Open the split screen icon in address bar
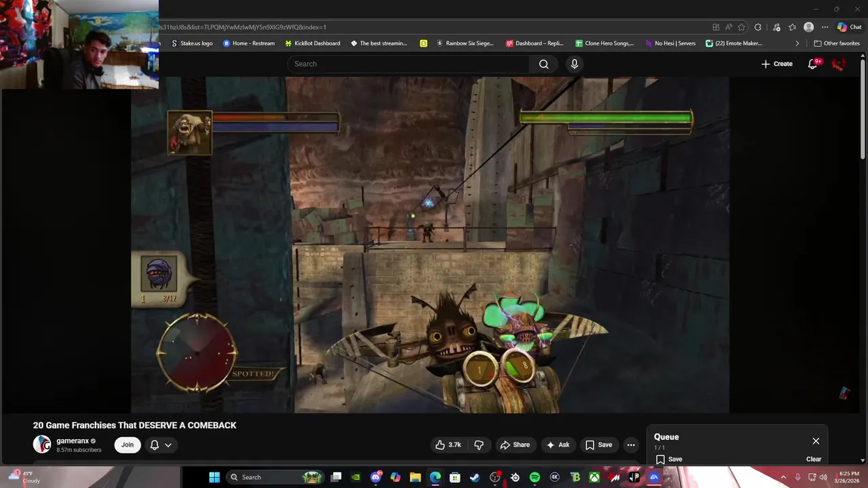 coord(716,27)
